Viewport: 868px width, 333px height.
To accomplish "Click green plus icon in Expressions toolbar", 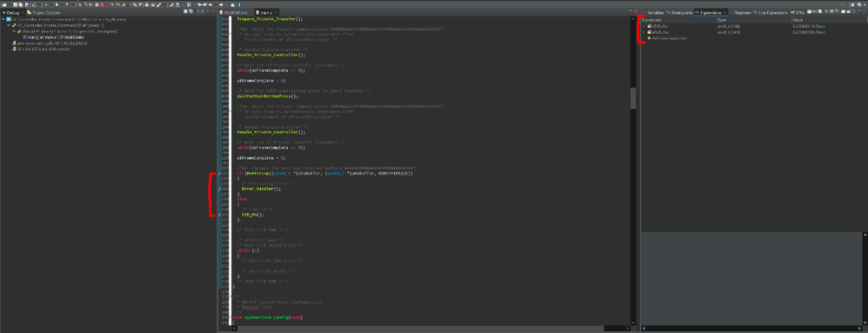I will [826, 11].
